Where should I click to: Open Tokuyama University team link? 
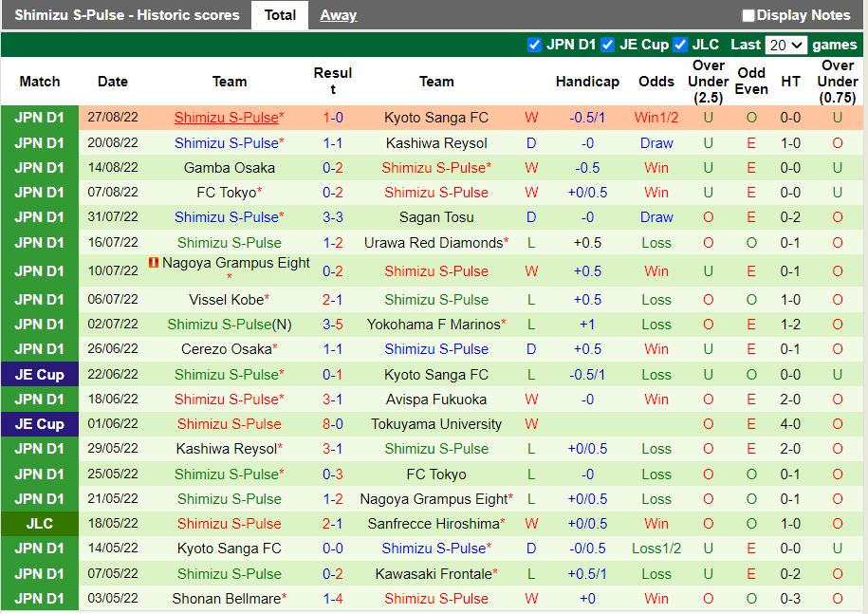pos(436,424)
